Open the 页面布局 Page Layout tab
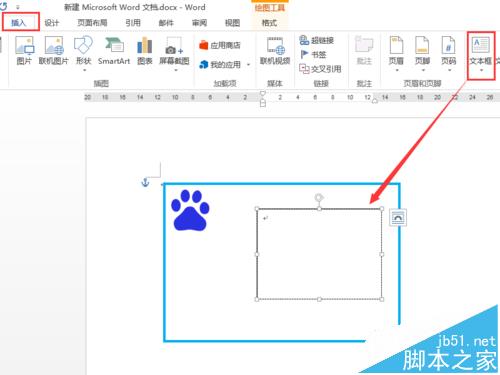500x375 pixels. (92, 23)
